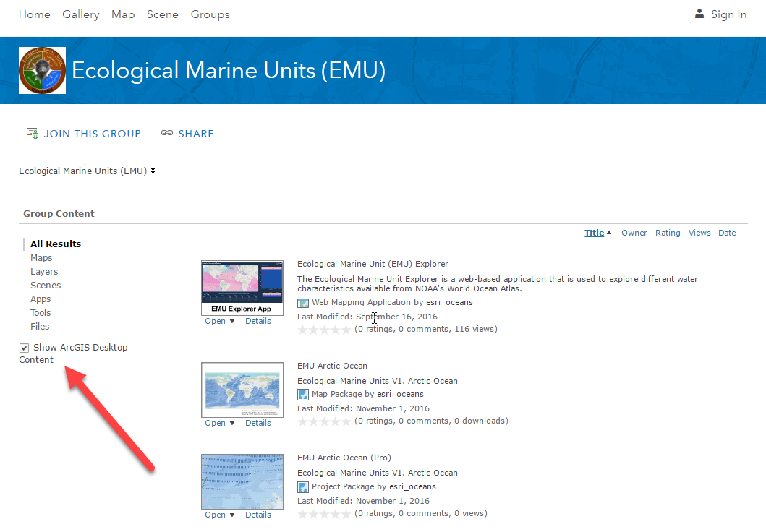This screenshot has height=532, width=766.
Task: Go to the Gallery menu item
Action: 80,14
